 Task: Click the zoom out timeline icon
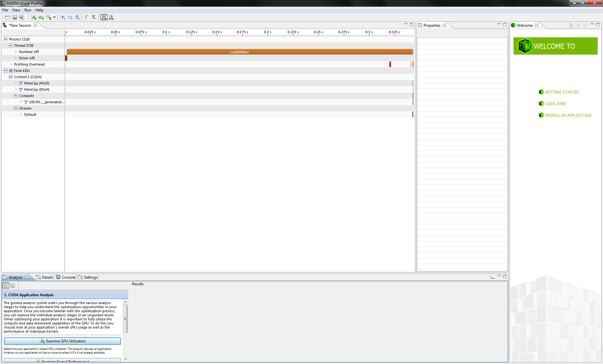(70, 17)
